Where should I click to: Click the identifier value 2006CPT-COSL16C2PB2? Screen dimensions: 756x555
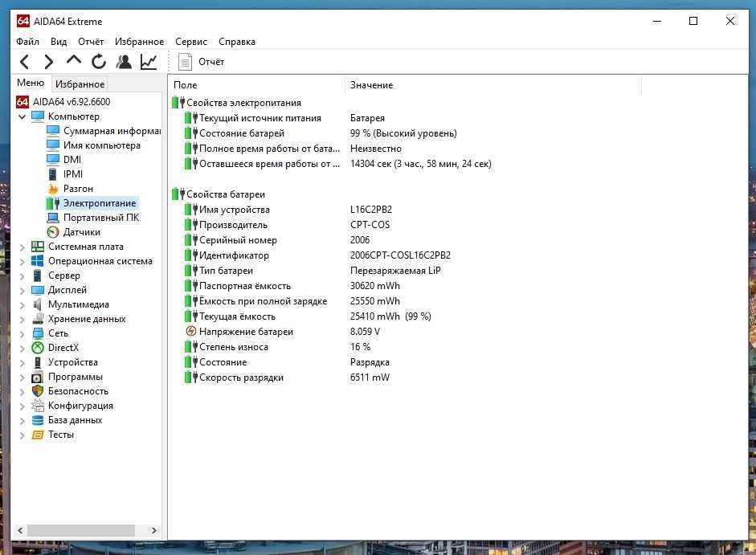coord(400,255)
